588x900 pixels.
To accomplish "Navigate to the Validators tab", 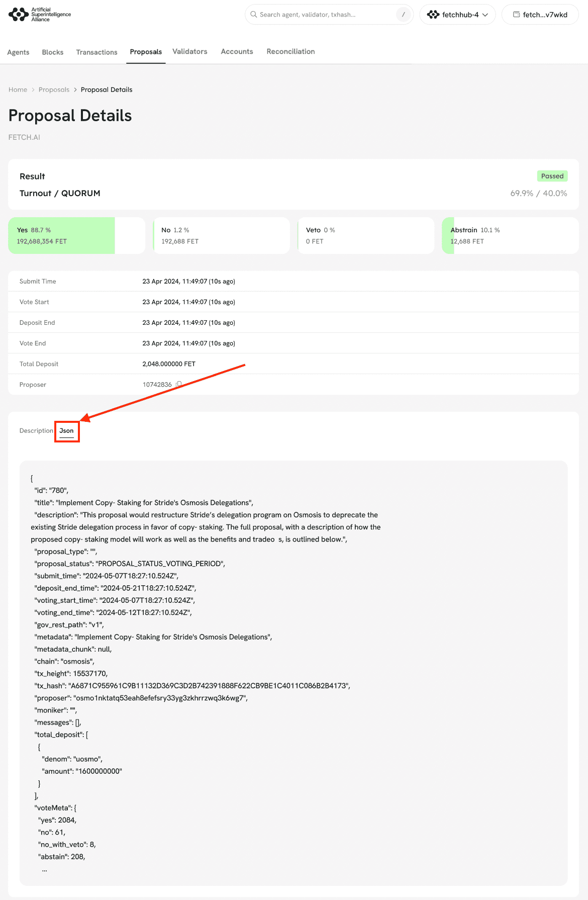I will point(190,52).
